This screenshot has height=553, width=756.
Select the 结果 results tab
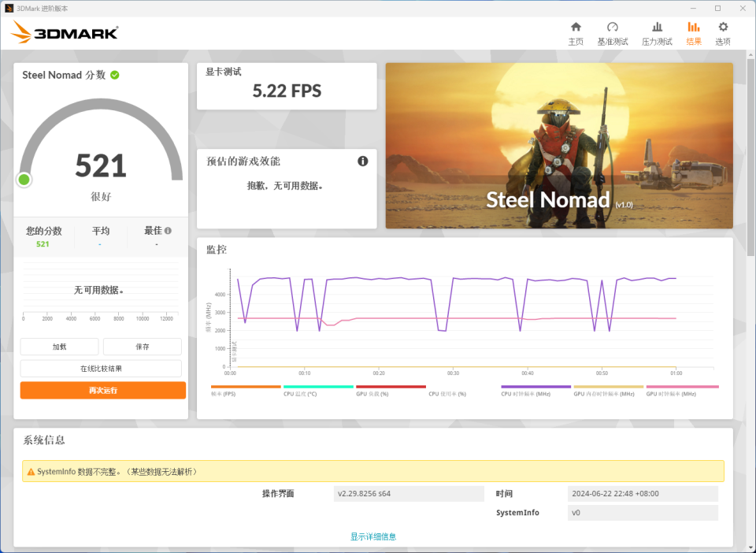pyautogui.click(x=694, y=34)
